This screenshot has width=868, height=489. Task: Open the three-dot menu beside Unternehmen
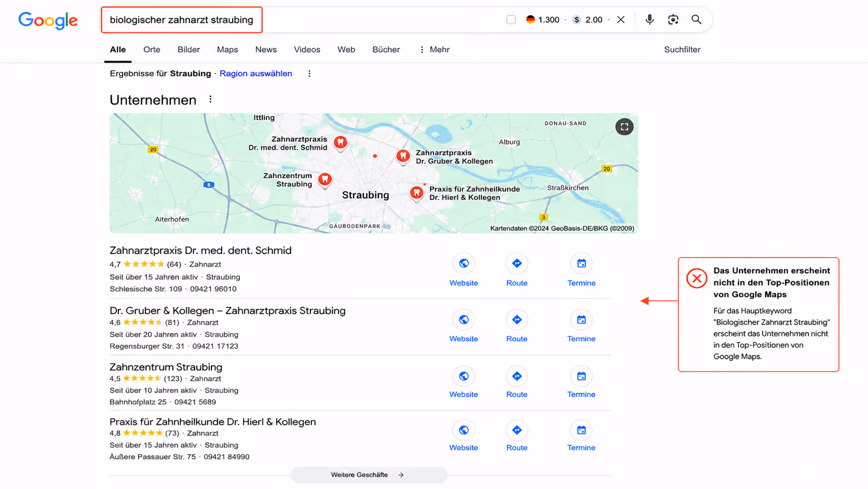(210, 99)
